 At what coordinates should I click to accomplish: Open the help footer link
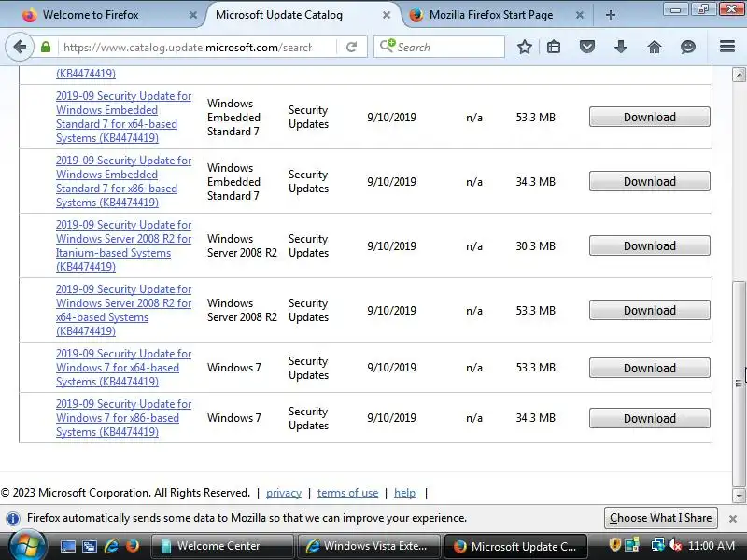coord(404,493)
